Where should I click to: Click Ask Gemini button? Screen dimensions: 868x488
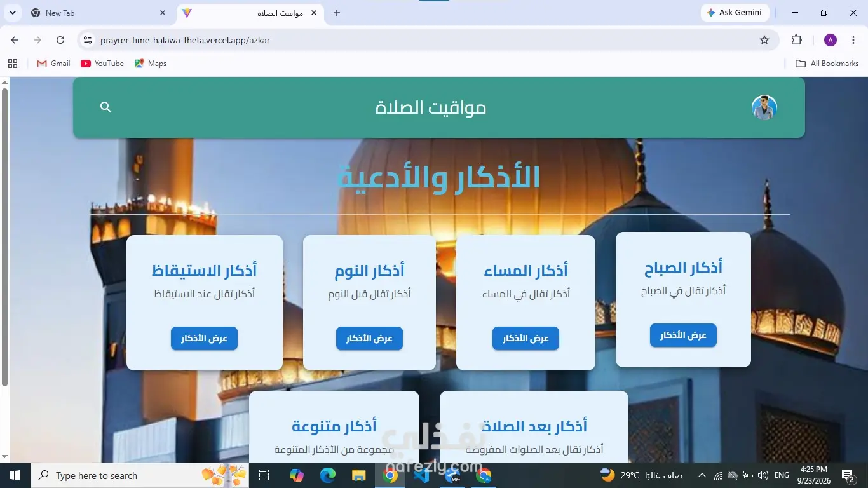click(x=735, y=13)
